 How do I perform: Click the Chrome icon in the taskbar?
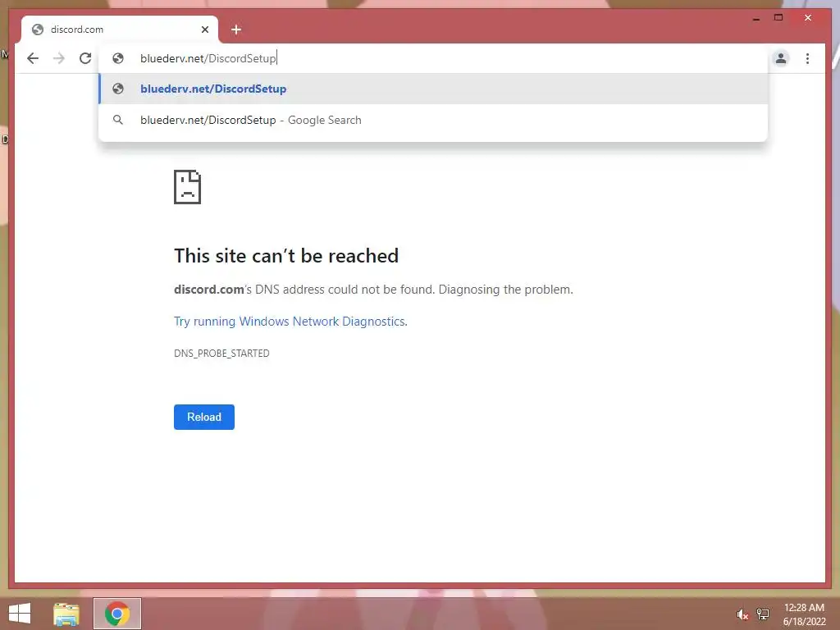pyautogui.click(x=117, y=614)
